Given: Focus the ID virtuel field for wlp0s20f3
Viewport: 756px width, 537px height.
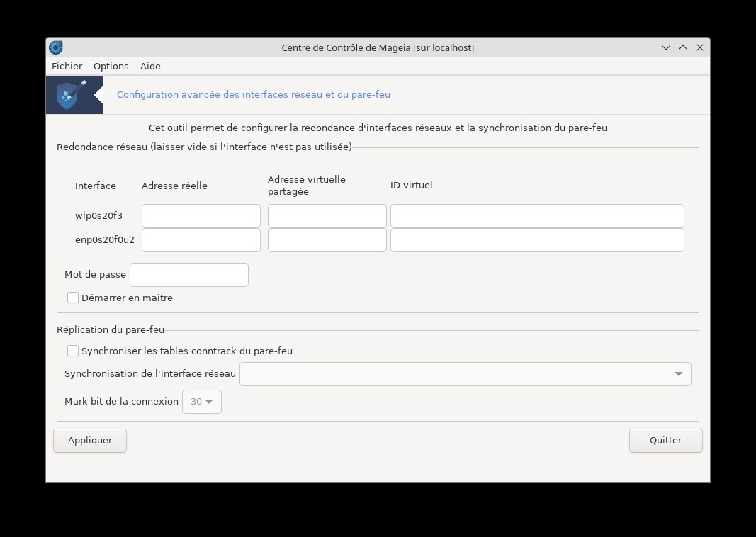Looking at the screenshot, I should pos(537,216).
